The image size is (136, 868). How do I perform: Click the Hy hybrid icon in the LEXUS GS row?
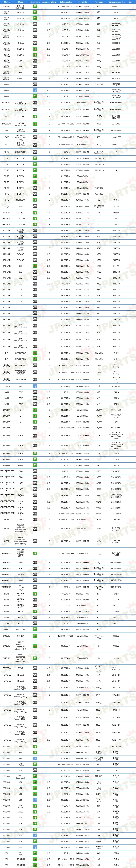35,386
